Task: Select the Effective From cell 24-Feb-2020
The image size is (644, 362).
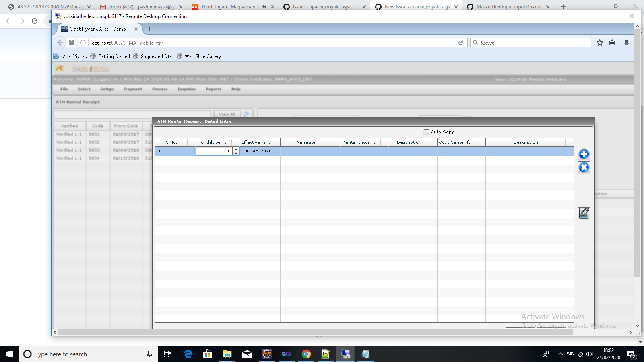Action: pyautogui.click(x=260, y=151)
